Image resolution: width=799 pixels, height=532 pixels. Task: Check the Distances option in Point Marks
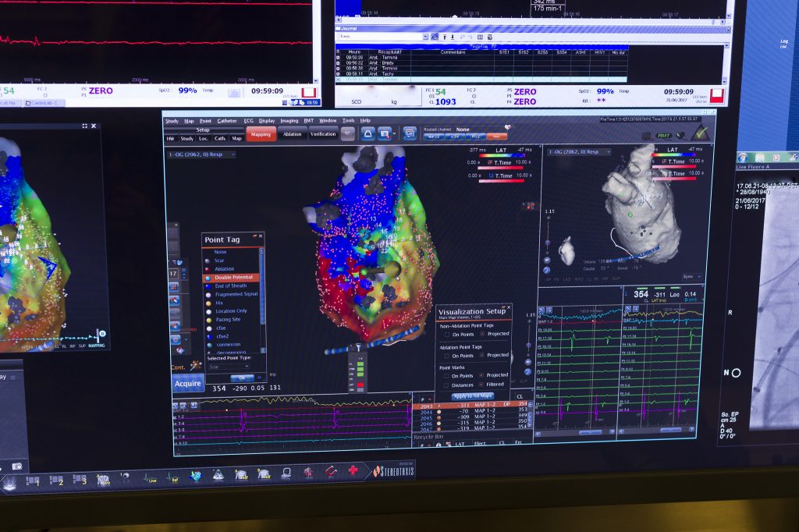pos(447,385)
